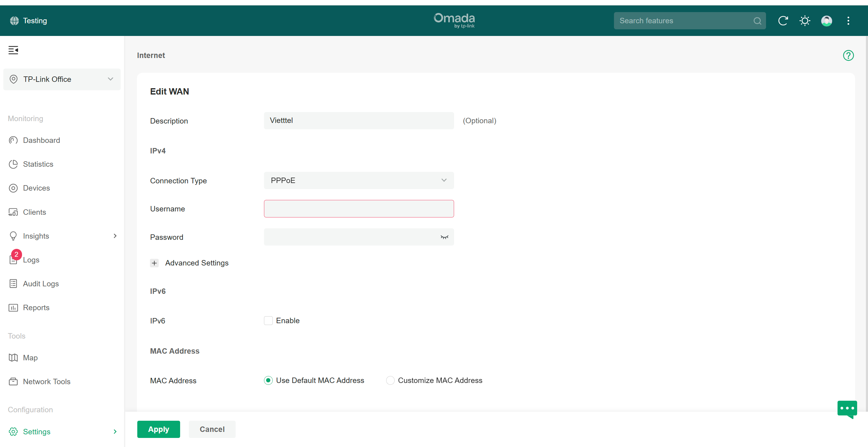The height and width of the screenshot is (447, 868).
Task: Refresh the page with the reload icon
Action: click(x=783, y=21)
